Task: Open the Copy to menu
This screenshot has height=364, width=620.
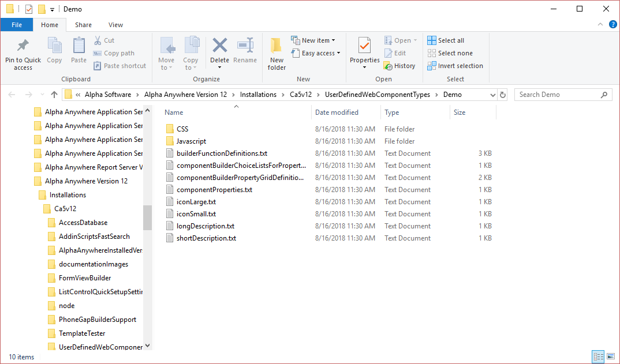Action: tap(191, 53)
